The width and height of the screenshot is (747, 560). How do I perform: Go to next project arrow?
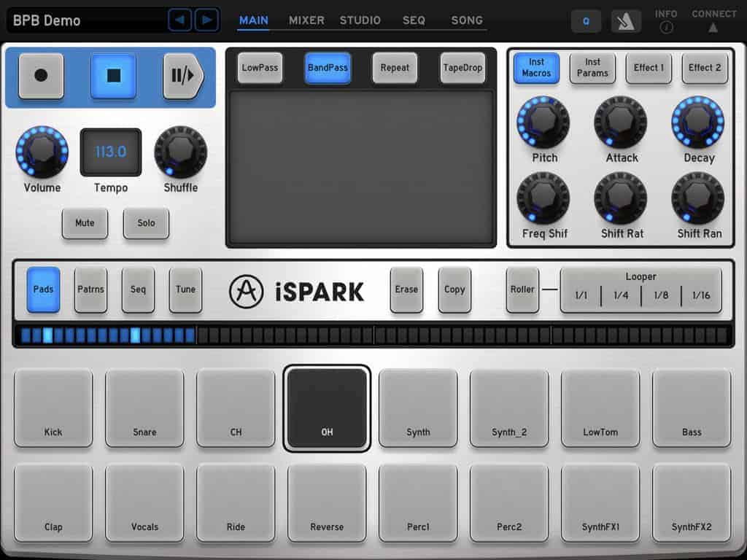tap(206, 20)
